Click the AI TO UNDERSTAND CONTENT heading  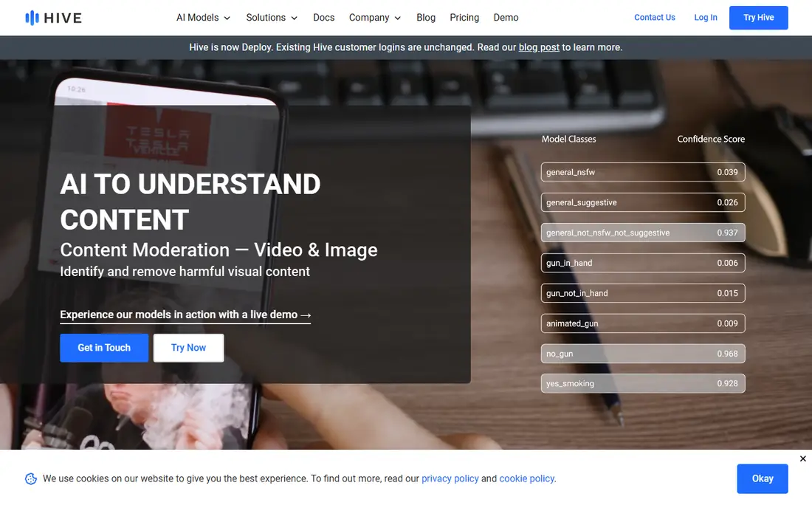coord(190,202)
